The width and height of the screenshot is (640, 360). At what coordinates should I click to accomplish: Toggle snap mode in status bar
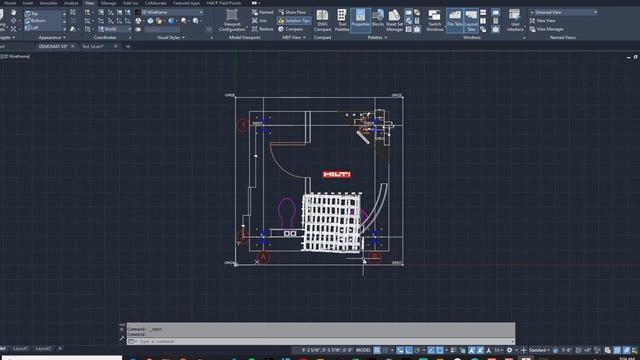click(x=385, y=350)
